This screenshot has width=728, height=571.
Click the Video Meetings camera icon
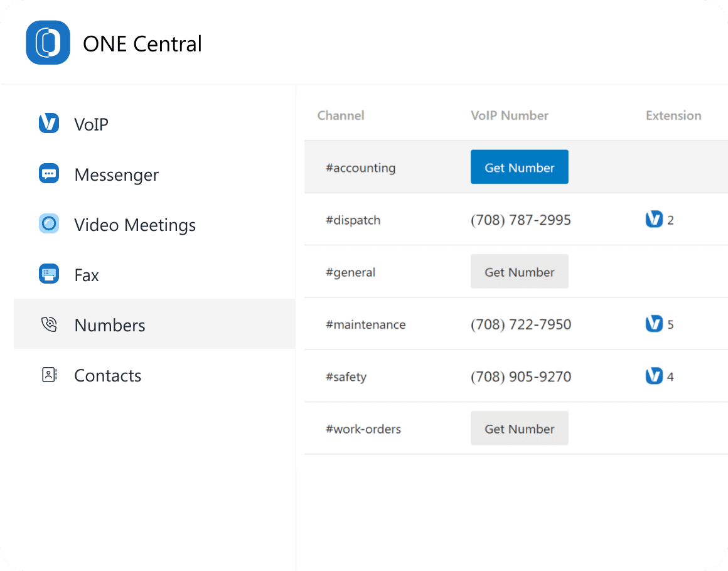pos(48,225)
